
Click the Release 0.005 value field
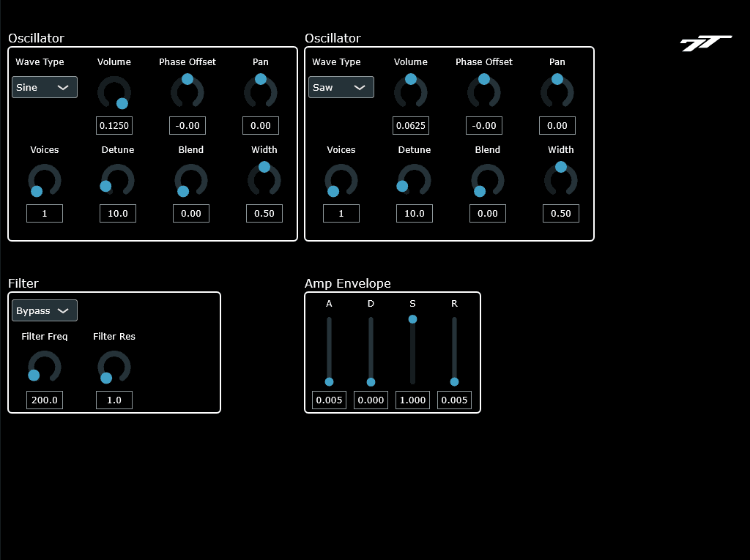point(454,400)
